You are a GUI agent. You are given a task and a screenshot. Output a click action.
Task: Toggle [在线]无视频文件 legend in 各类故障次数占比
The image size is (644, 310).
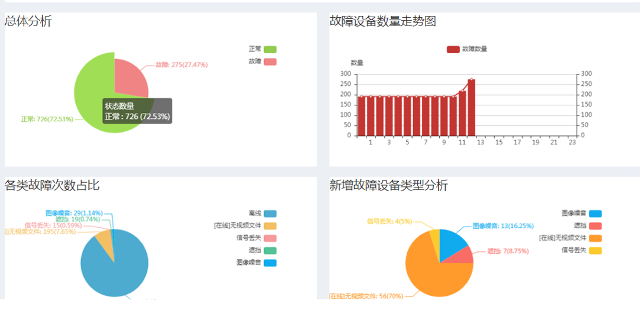coord(270,226)
